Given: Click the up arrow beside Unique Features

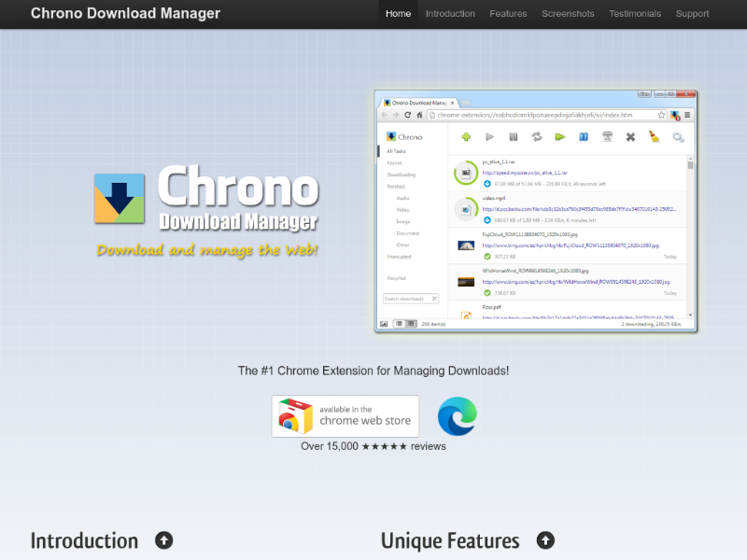Looking at the screenshot, I should (x=545, y=540).
